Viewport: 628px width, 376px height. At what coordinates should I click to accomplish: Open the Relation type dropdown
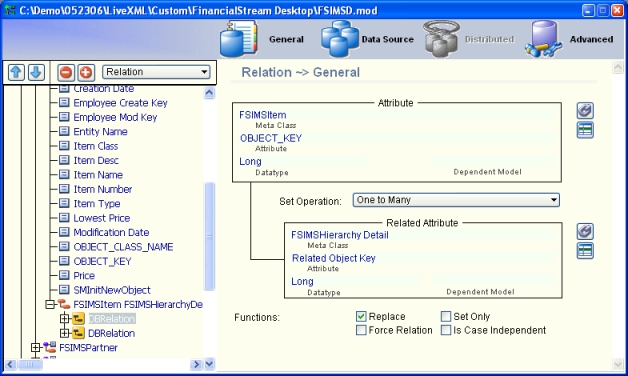156,72
